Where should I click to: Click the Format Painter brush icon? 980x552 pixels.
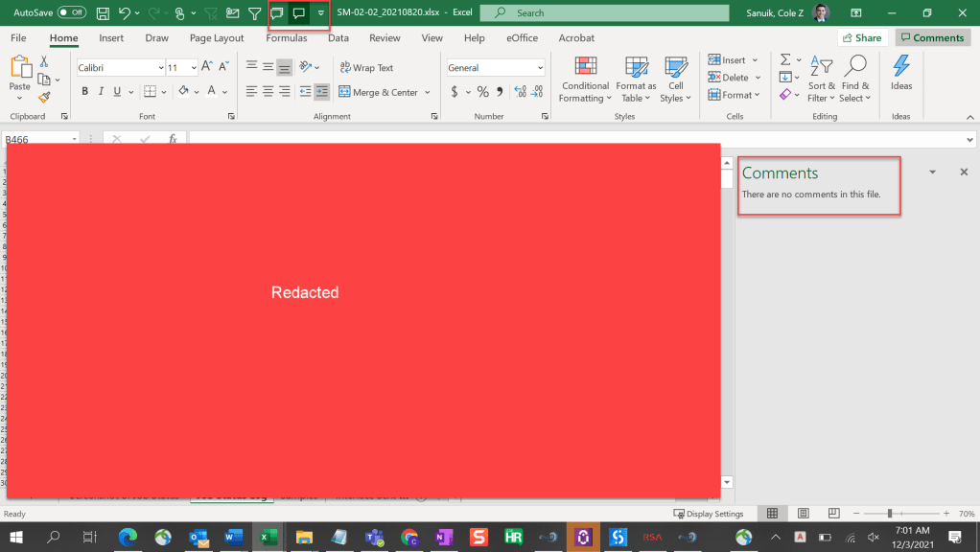pos(44,97)
